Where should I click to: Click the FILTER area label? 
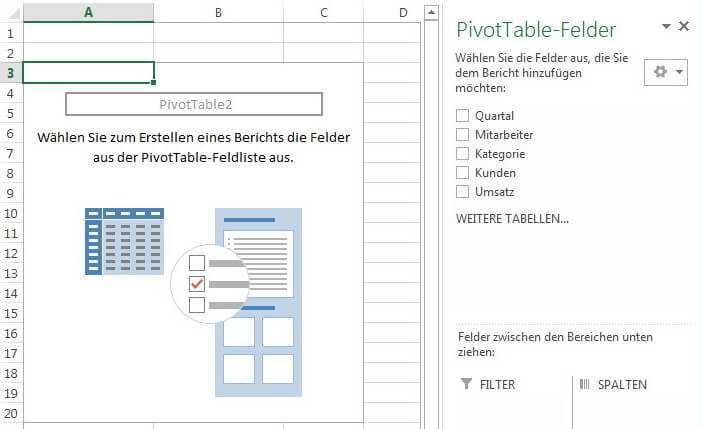(497, 384)
